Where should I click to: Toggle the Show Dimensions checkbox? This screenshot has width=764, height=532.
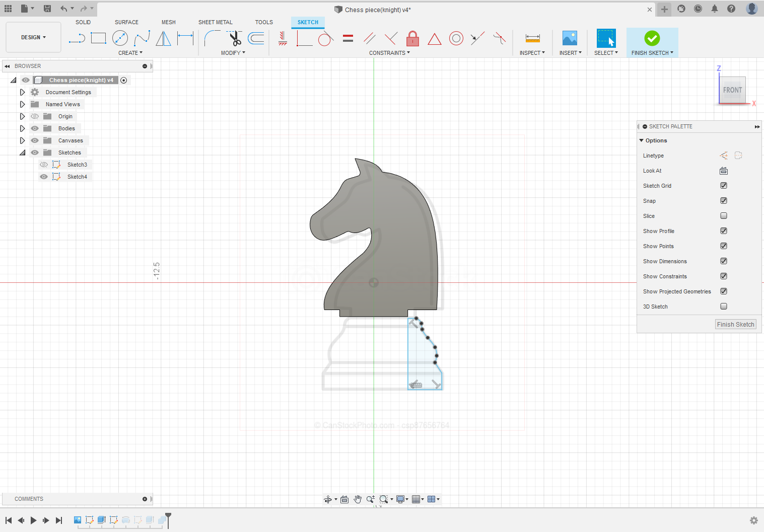point(724,261)
